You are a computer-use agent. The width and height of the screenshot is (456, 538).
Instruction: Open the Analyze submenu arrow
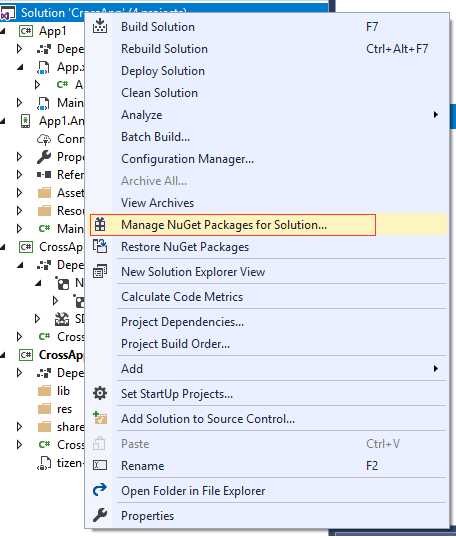tap(435, 115)
